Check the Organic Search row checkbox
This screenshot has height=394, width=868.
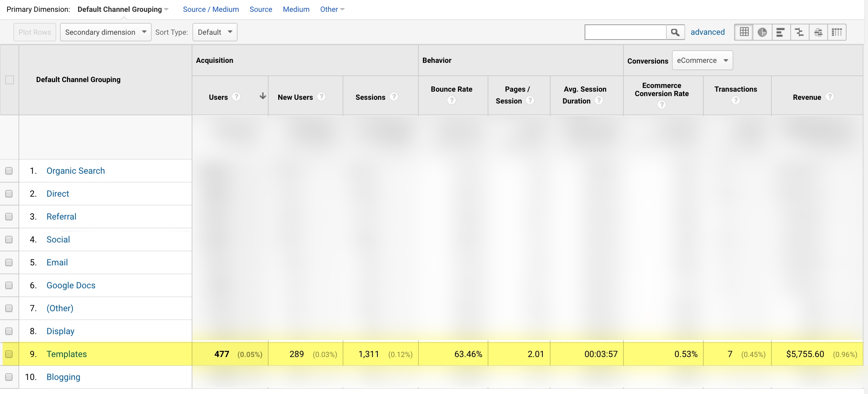(x=9, y=171)
